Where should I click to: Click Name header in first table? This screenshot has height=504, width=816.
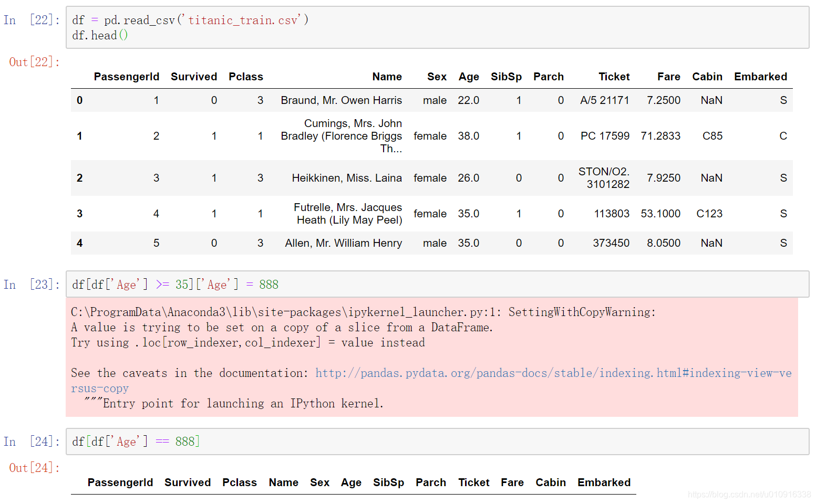click(387, 77)
